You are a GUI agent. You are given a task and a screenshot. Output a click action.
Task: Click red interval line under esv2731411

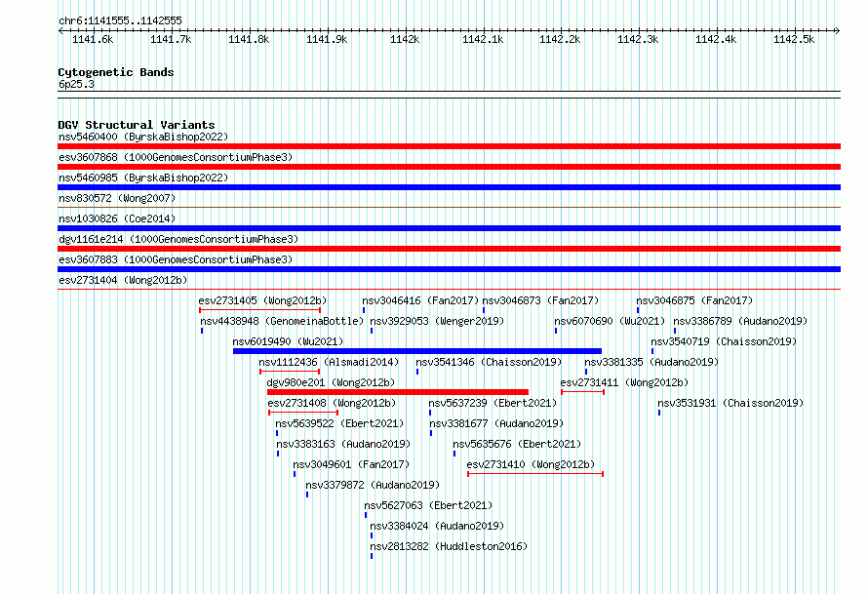point(583,392)
